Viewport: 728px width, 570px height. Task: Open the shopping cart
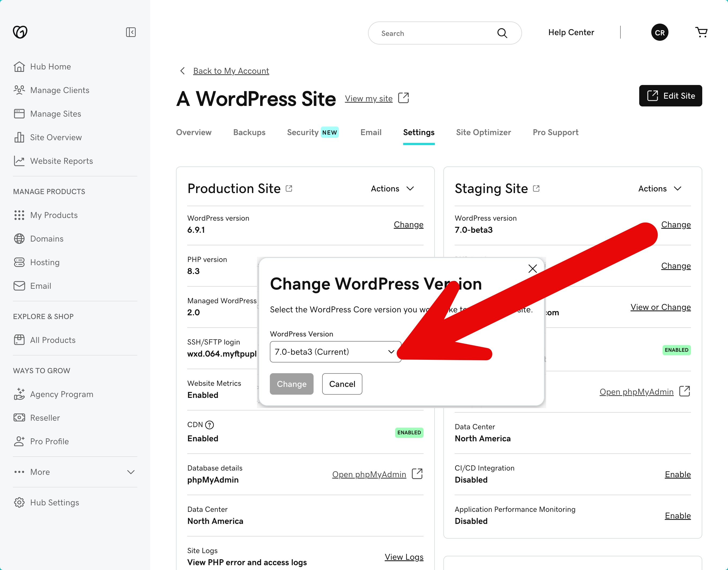click(x=701, y=32)
